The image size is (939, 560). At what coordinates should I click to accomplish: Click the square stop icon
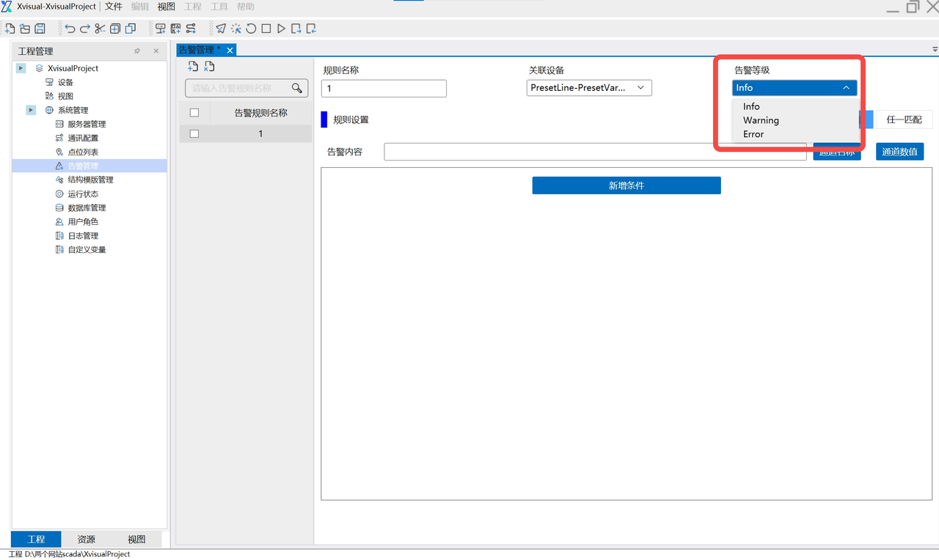266,29
